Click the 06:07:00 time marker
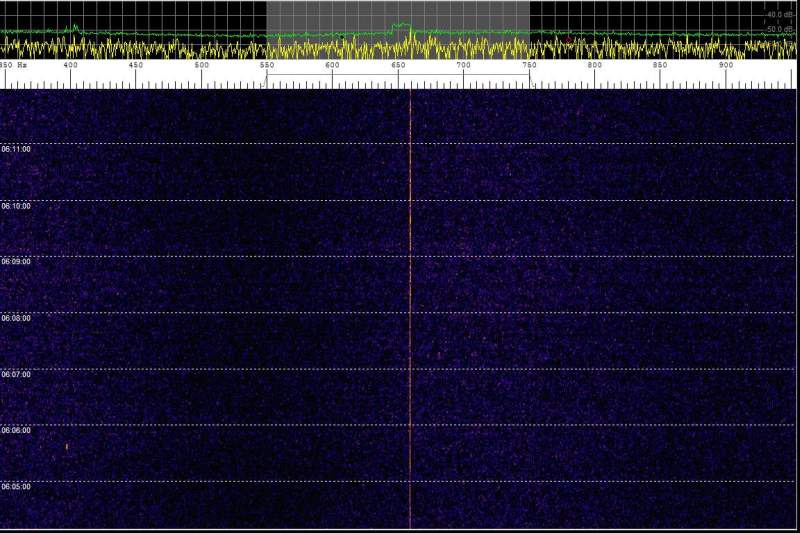Viewport: 800px width, 533px height. pos(16,375)
